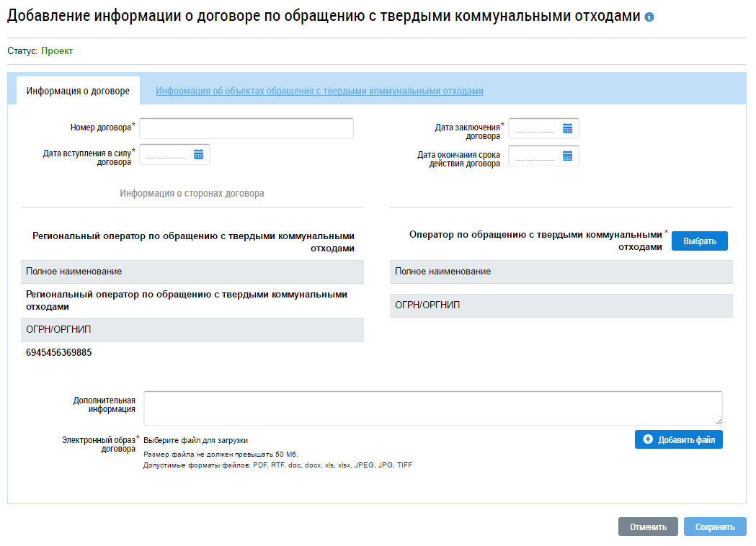Click Полное наименование header of regional operator

74,272
